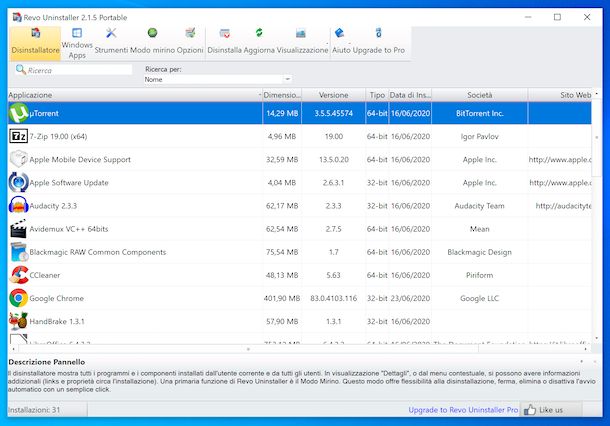
Task: Sort by Società column header
Action: [x=479, y=95]
